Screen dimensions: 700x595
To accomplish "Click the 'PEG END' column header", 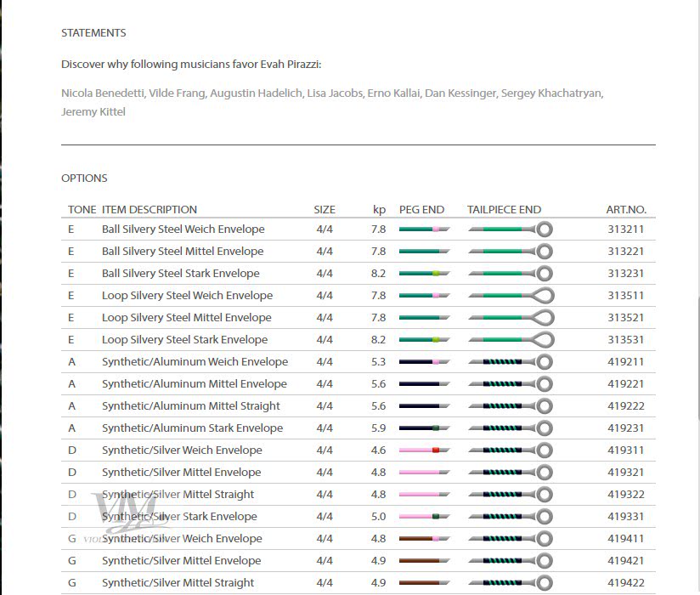I will pos(421,209).
